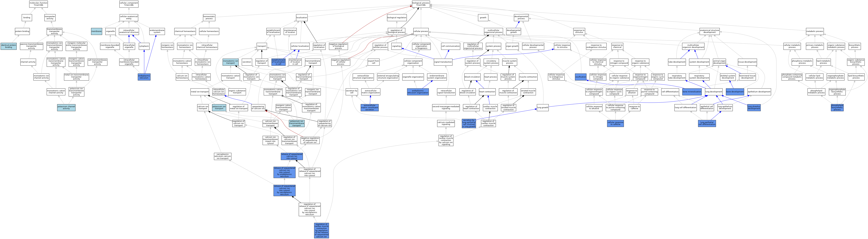Click 'potassium ion transmembrane transporter activity' node
Viewport: 868px width, 239px height.
pyautogui.click(x=77, y=92)
